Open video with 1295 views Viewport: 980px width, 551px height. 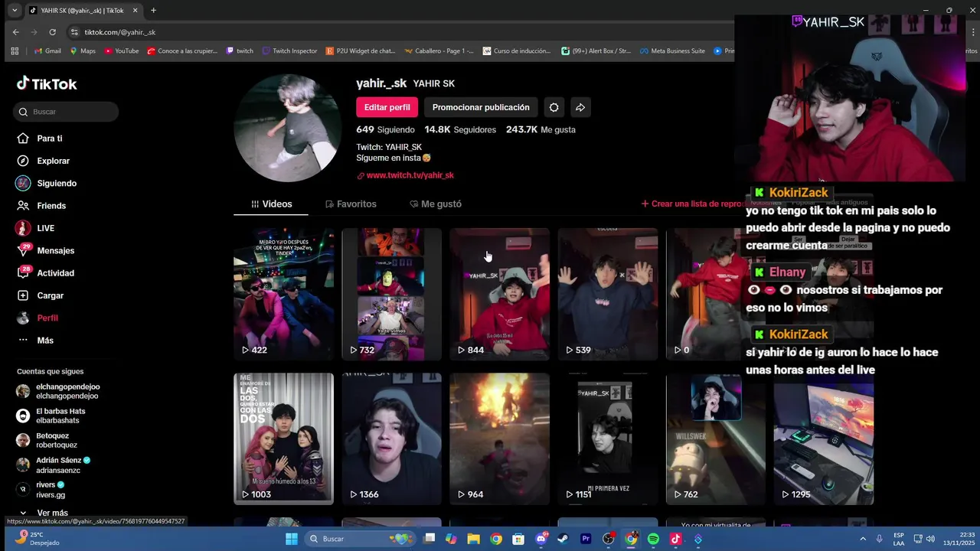pos(823,439)
